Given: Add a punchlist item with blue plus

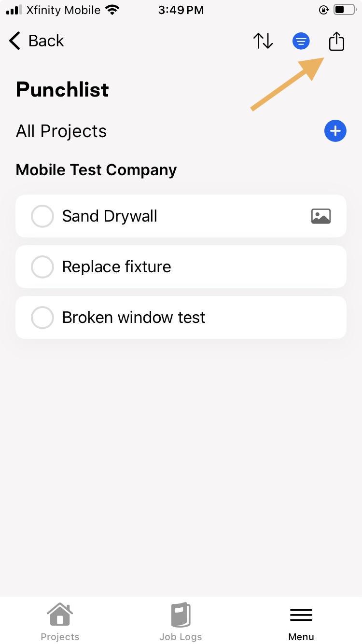Looking at the screenshot, I should click(335, 131).
